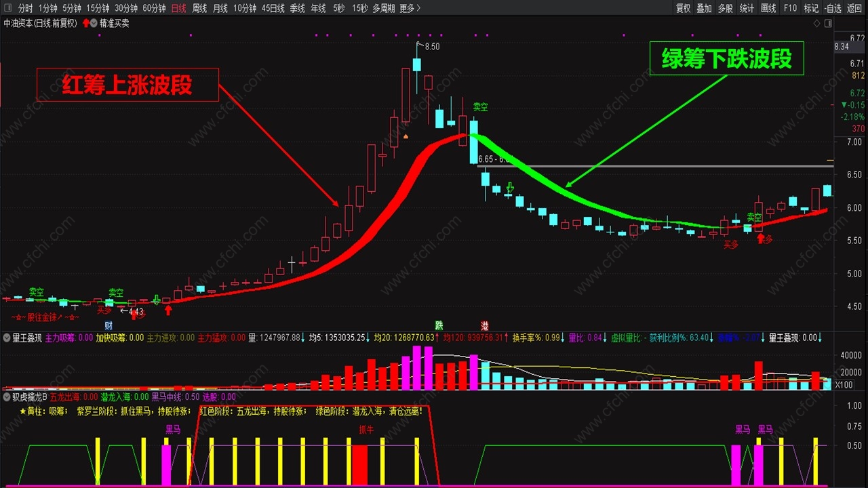Click the red arrow icon beside 精准买卖

pos(85,23)
